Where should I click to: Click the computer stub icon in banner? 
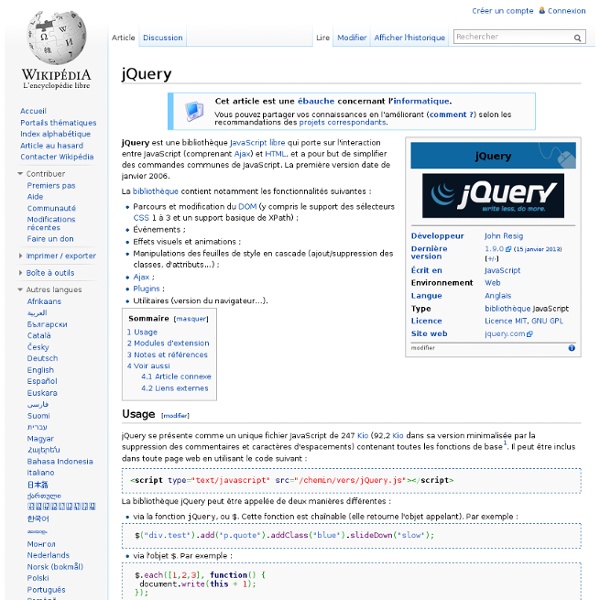[194, 111]
